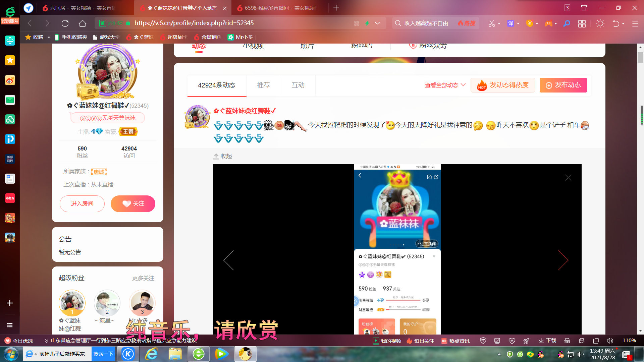This screenshot has height=362, width=644.
Task: Open the 小视频 profile tab
Action: coord(253,46)
